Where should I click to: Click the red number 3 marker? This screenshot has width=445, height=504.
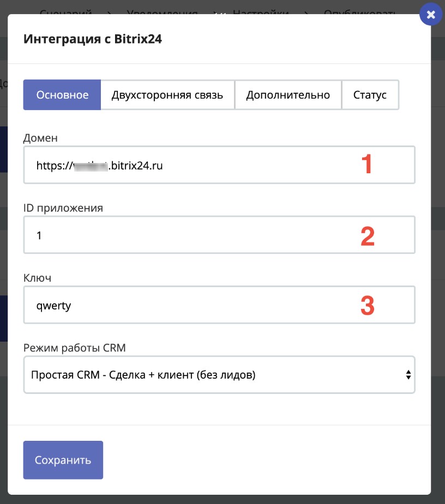click(368, 306)
